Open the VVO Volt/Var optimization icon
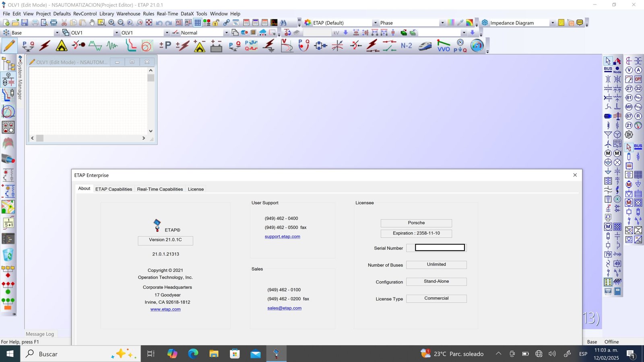The height and width of the screenshot is (362, 644). point(444,45)
